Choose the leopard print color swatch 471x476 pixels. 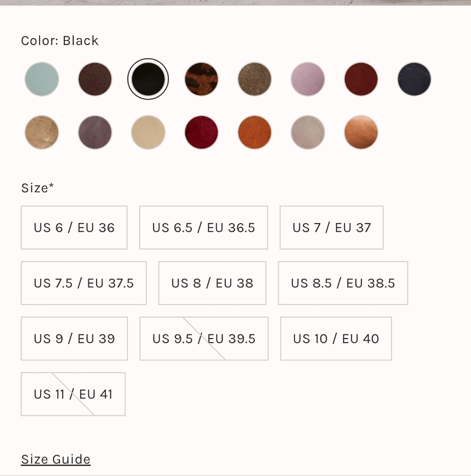201,79
